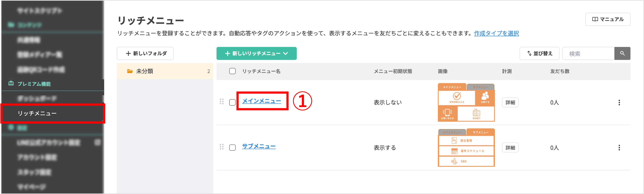Open the 並び替え sort control
Screen dimensions: 644x194
(539, 54)
